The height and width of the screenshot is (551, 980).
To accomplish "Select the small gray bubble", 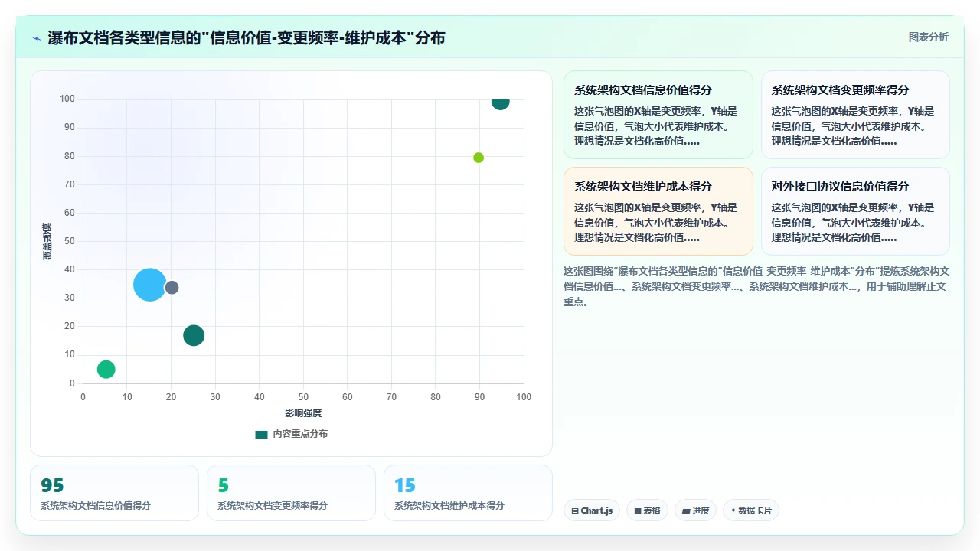I will pos(171,288).
